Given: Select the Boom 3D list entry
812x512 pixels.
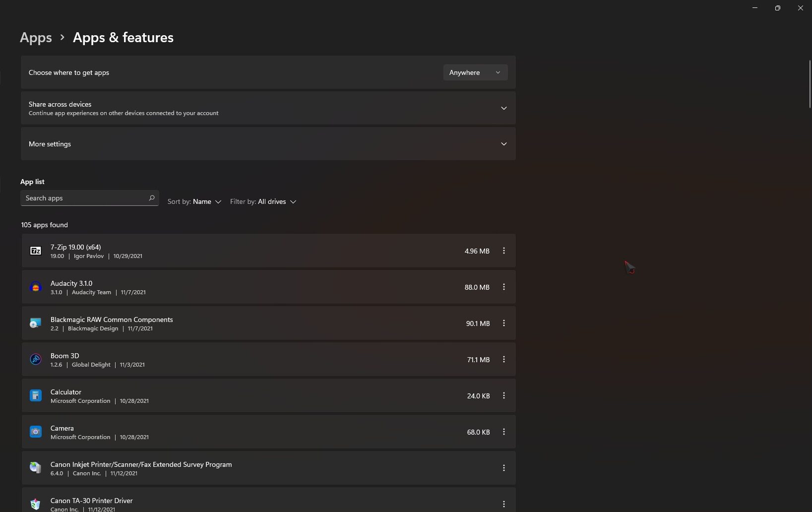Looking at the screenshot, I should coord(248,360).
